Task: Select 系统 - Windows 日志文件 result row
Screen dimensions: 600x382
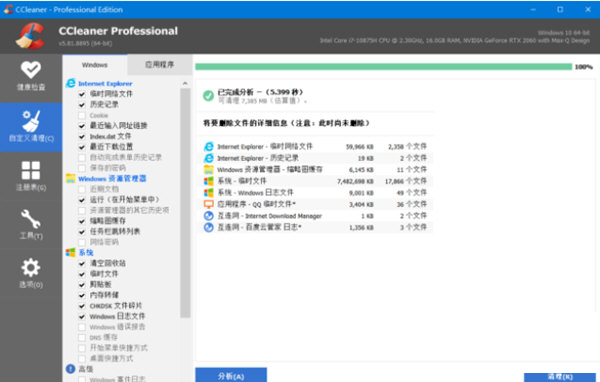Action: click(315, 193)
